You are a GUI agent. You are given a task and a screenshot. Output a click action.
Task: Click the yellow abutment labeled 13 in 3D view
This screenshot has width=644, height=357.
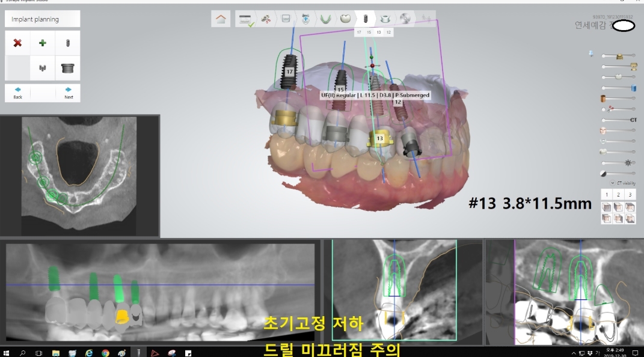pyautogui.click(x=380, y=139)
